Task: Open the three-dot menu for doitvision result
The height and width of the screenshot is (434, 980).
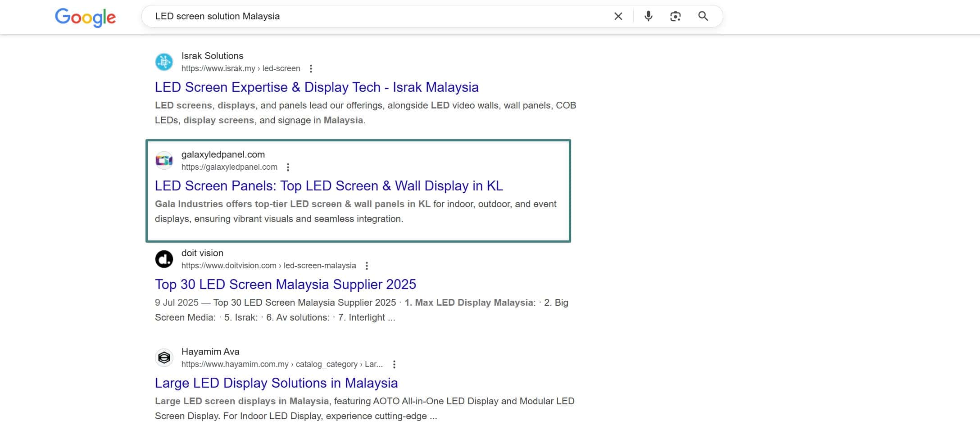Action: pyautogui.click(x=367, y=266)
